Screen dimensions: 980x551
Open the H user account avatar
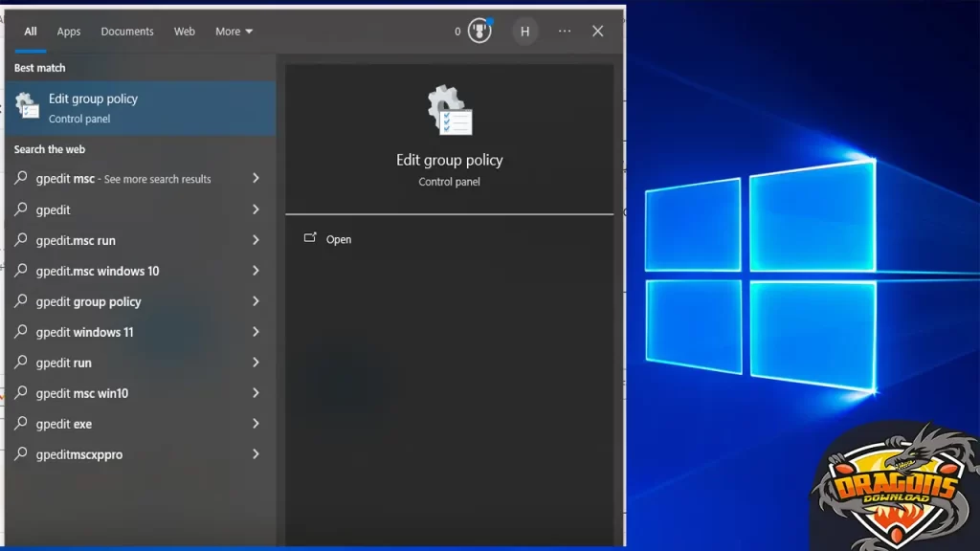(524, 31)
